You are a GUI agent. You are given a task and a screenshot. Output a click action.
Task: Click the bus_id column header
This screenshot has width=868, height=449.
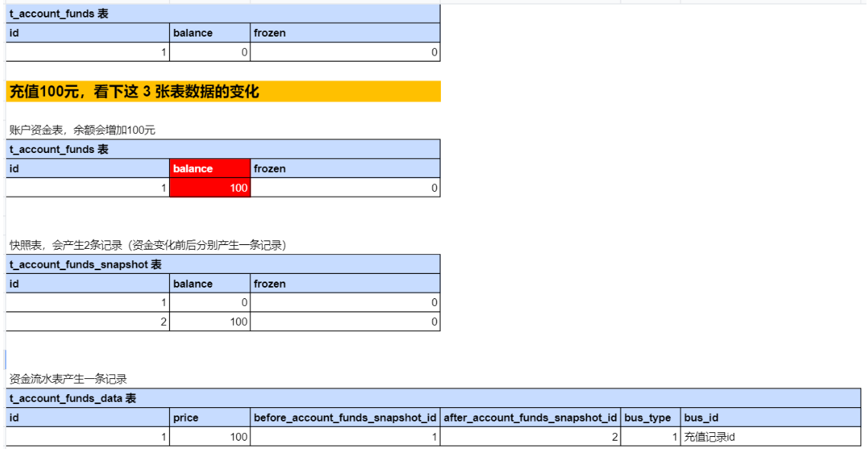770,418
